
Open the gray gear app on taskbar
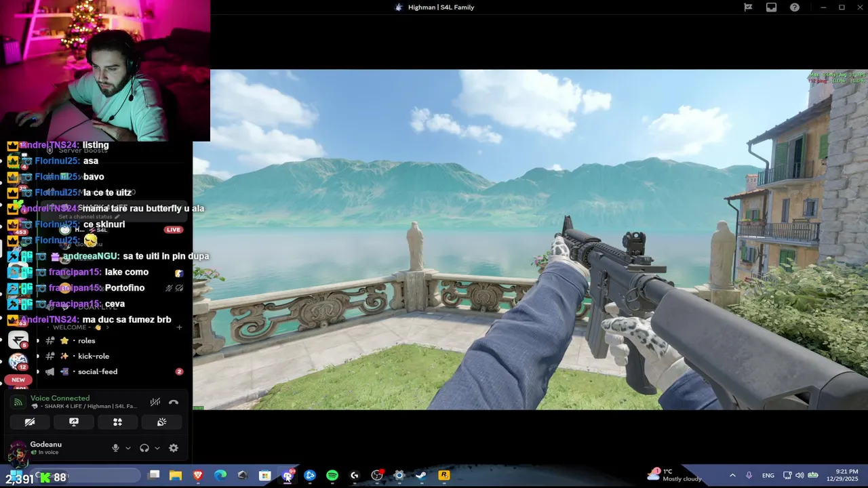pos(399,476)
